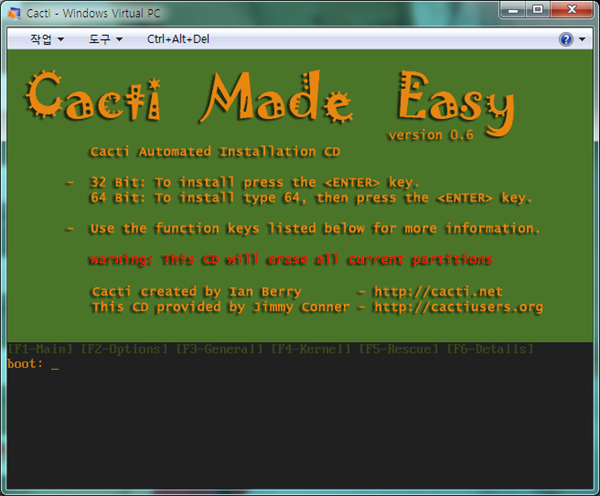The height and width of the screenshot is (496, 600).
Task: Click 'This CD provided by Jimmy Conner' text
Action: tap(221, 307)
